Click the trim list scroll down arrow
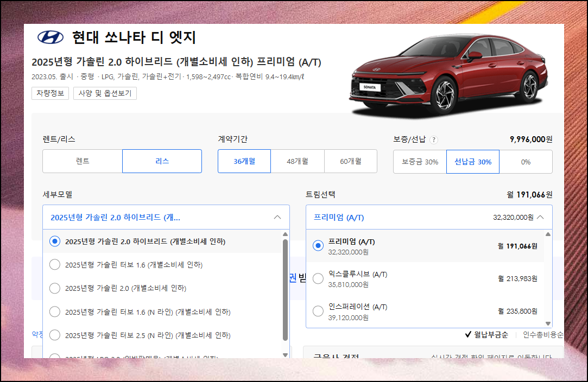588x382 pixels. click(x=548, y=323)
